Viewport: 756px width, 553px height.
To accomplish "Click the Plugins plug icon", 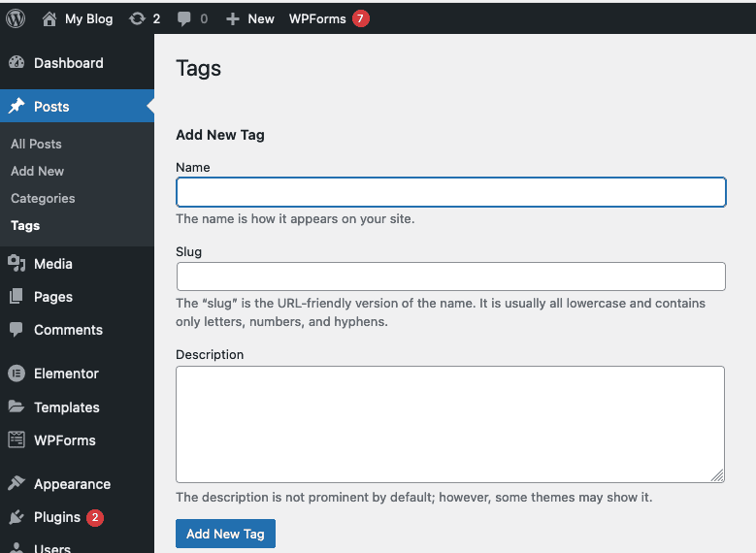I will pos(16,517).
